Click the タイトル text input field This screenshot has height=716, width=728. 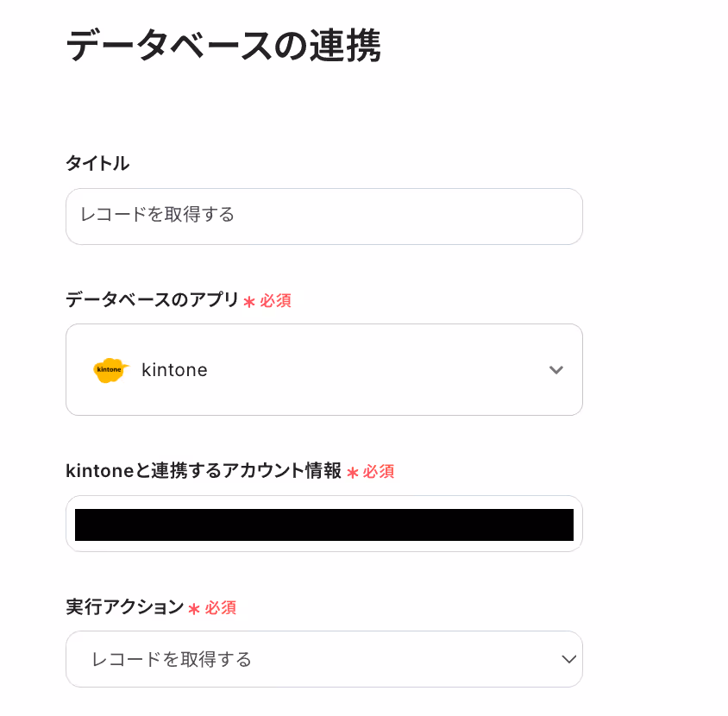pyautogui.click(x=324, y=217)
